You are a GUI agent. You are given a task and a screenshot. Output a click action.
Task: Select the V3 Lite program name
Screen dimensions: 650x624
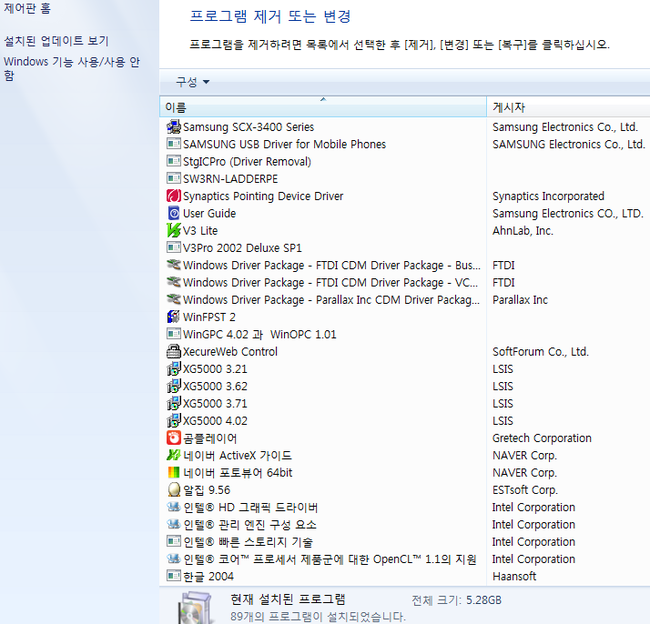tap(200, 231)
